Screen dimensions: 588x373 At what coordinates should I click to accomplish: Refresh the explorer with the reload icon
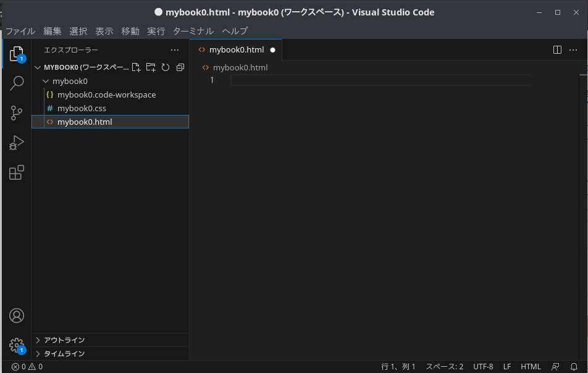(x=166, y=67)
